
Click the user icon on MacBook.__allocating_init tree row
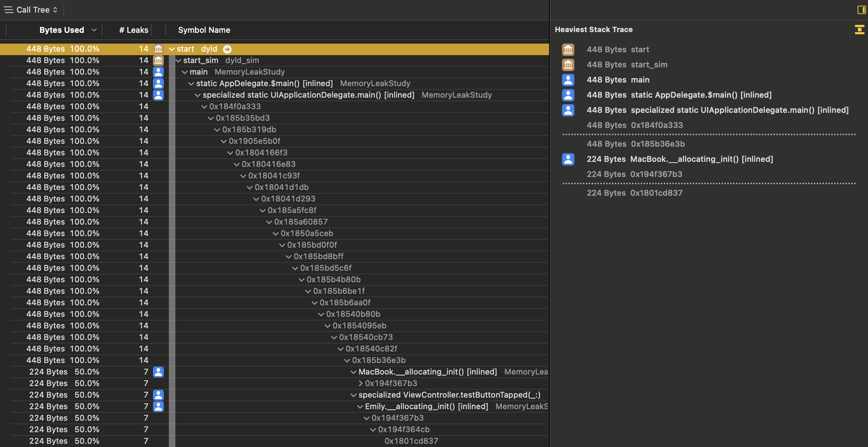(x=158, y=372)
